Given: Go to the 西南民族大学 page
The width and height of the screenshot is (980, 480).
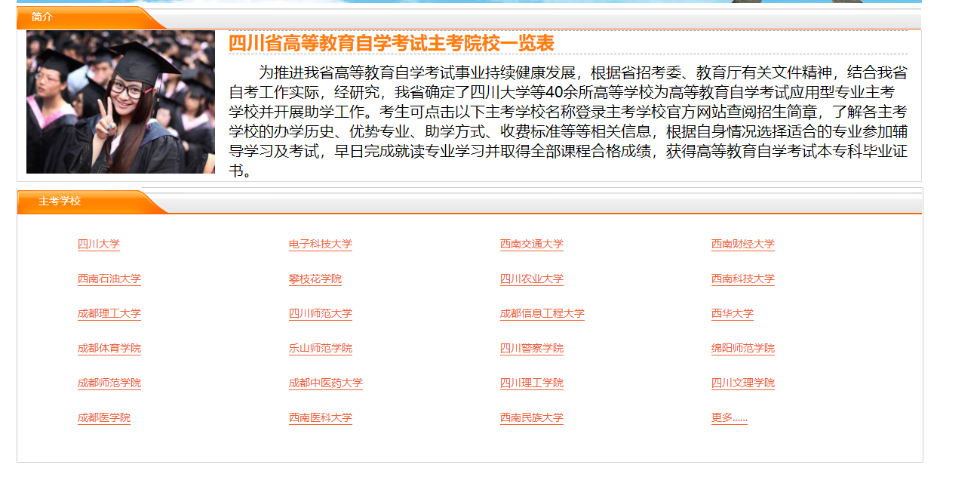Looking at the screenshot, I should [532, 418].
